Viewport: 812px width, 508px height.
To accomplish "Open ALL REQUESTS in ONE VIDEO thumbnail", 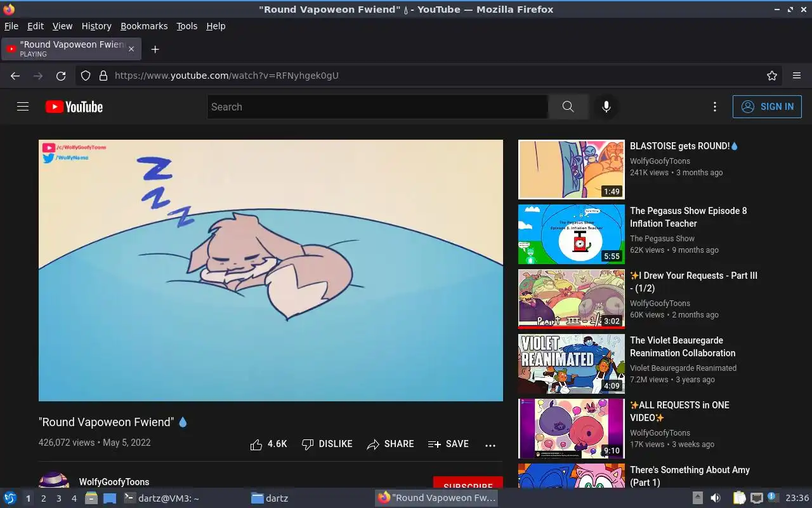I will coord(572,429).
